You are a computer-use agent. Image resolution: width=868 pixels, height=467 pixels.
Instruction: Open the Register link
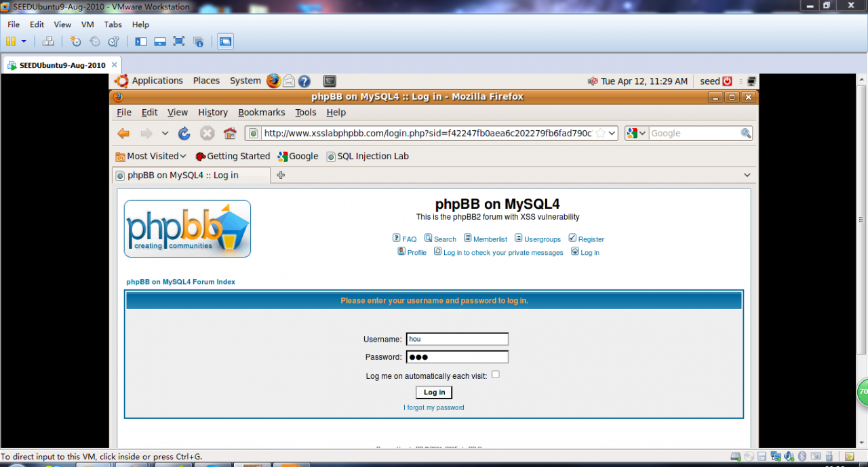coord(586,239)
